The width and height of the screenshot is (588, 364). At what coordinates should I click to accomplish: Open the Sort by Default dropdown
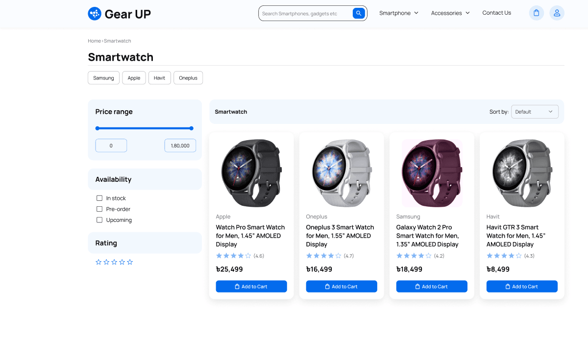[x=535, y=112]
